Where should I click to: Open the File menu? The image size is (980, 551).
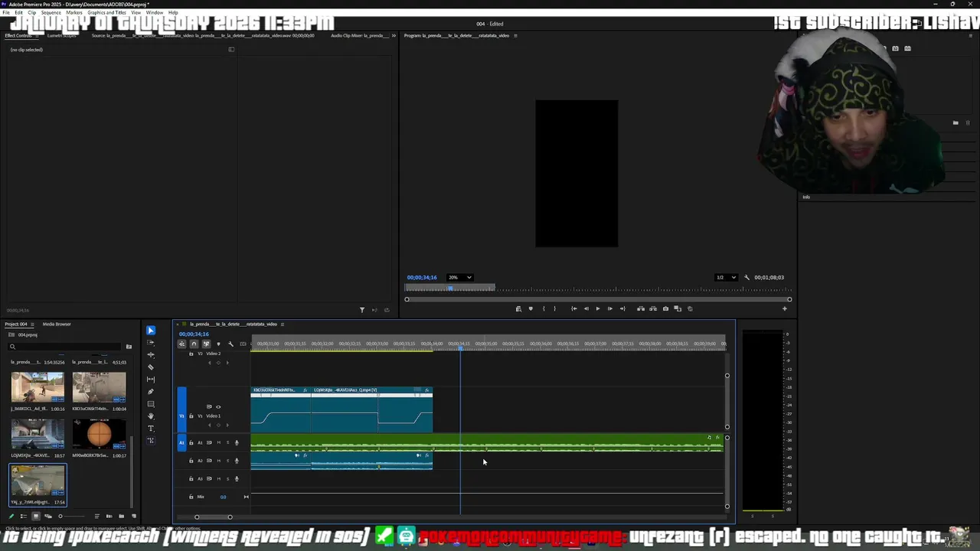(x=6, y=13)
